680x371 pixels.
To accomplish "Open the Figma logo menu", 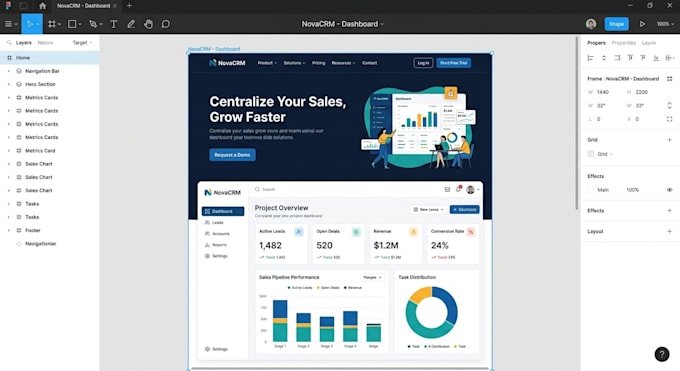I will (x=8, y=6).
